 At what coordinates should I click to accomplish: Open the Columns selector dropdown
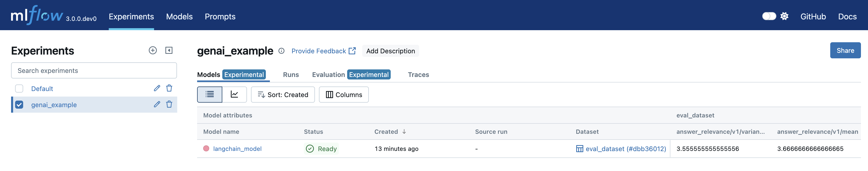[x=344, y=95]
